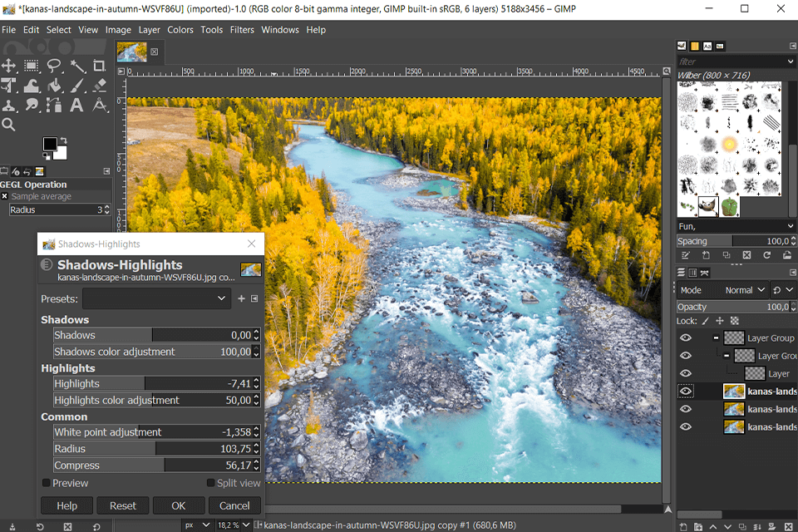Raise the selected layer one step
This screenshot has height=532, width=798.
[713, 527]
